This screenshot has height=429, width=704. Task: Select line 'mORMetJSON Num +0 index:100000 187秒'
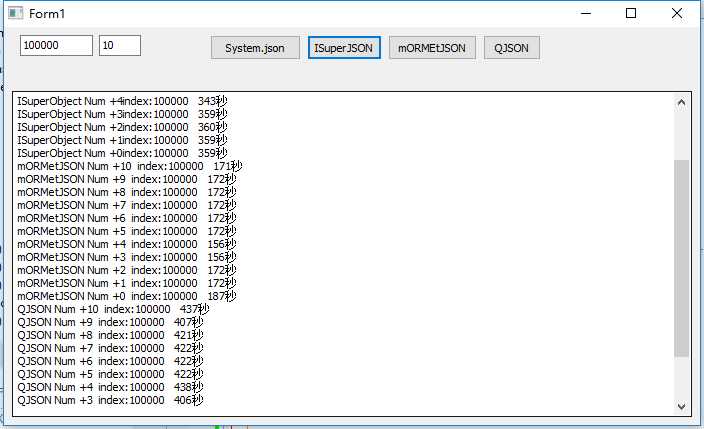point(127,296)
